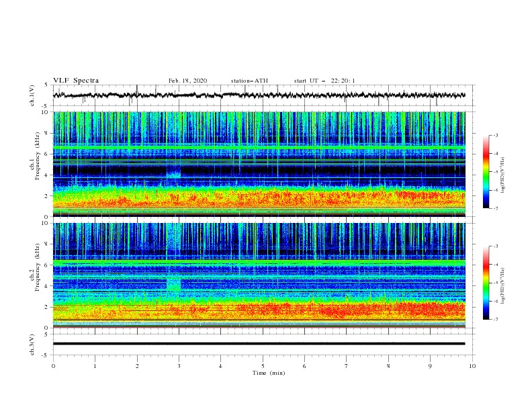Click the '-3' value on ch.1 color bar
Image resolution: width=532 pixels, height=411 pixels.
(x=495, y=135)
